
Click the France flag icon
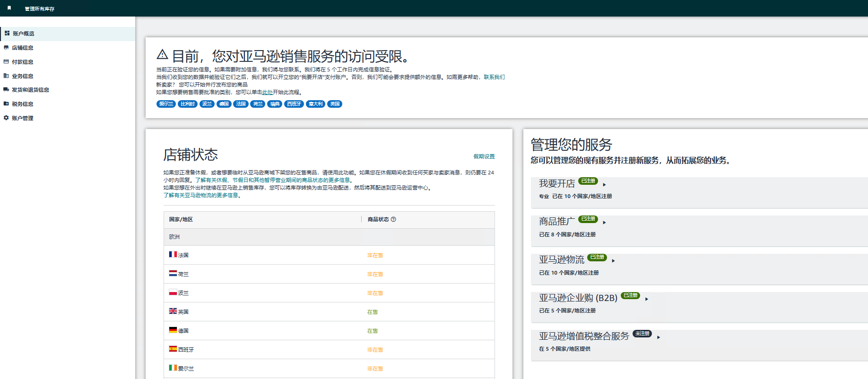[173, 254]
